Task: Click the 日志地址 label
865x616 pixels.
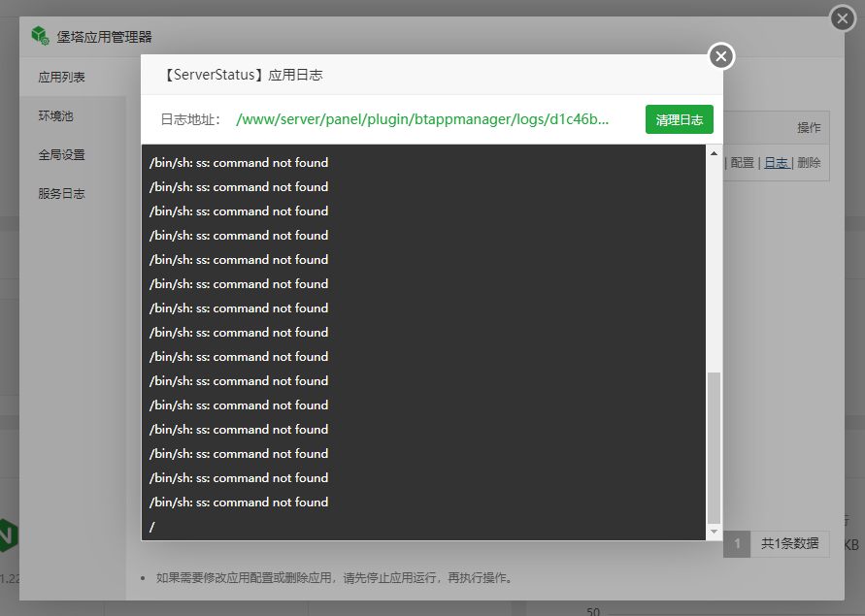Action: pos(191,119)
